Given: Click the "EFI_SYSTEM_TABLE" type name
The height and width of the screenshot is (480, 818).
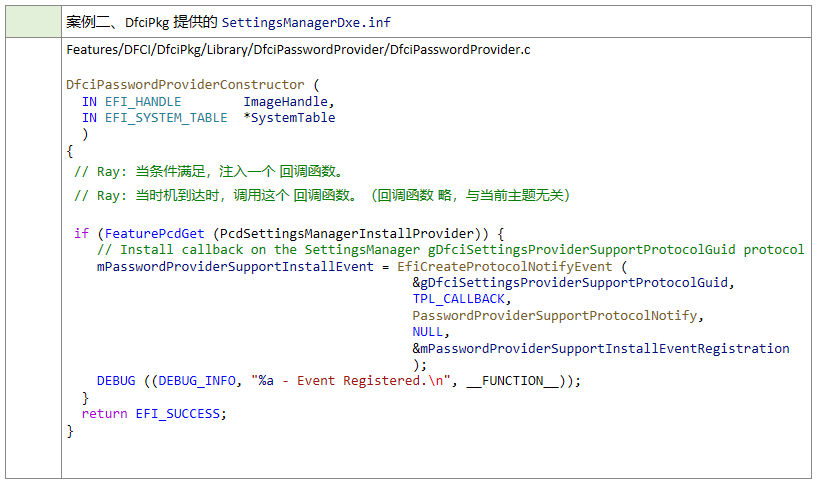Looking at the screenshot, I should pos(166,118).
